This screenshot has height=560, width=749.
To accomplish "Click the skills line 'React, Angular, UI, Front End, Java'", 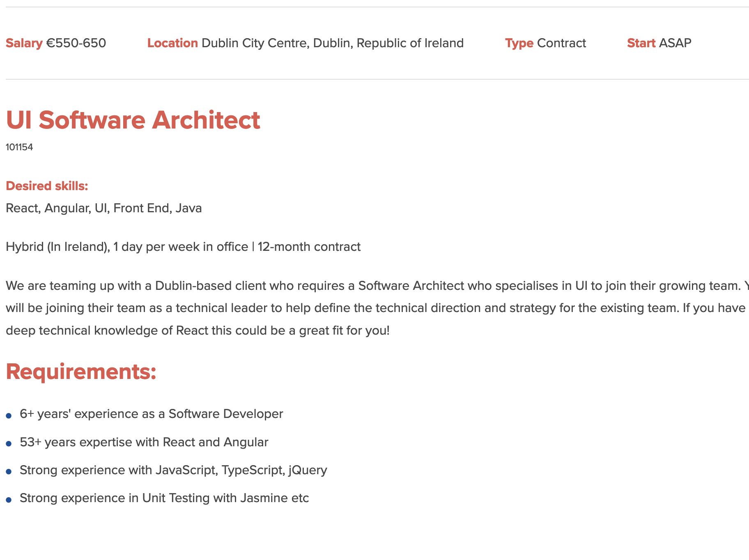I will pos(104,208).
